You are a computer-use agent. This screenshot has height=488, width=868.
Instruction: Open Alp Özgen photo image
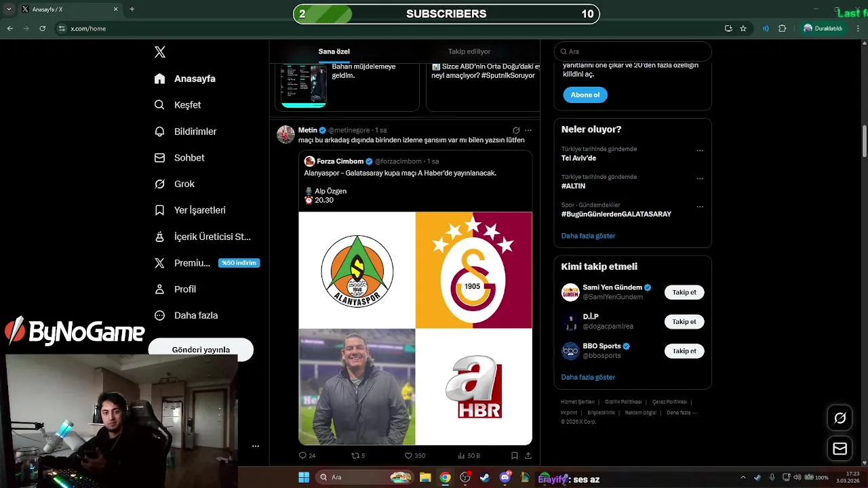[x=357, y=387]
